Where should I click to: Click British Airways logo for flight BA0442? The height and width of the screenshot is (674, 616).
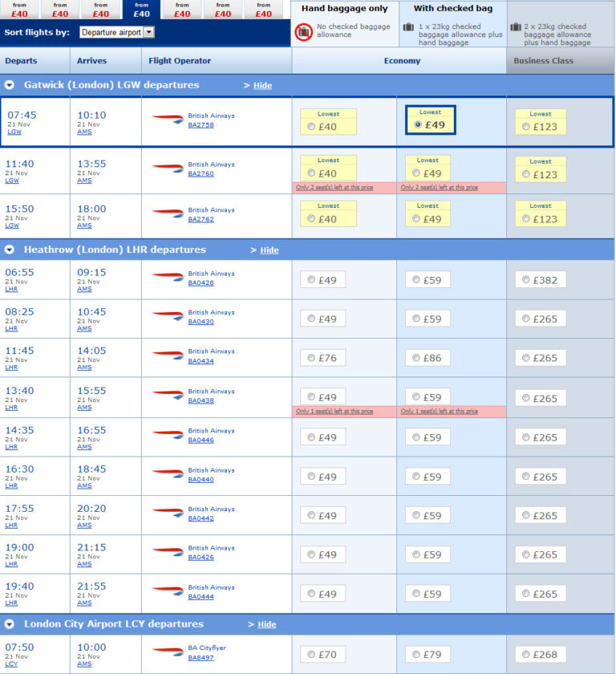[x=168, y=512]
